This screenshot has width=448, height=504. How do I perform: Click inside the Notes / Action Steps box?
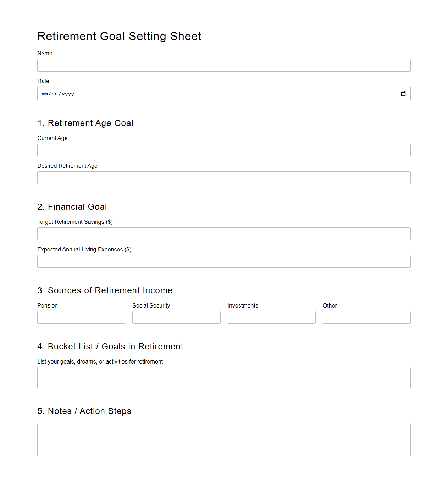[223, 439]
